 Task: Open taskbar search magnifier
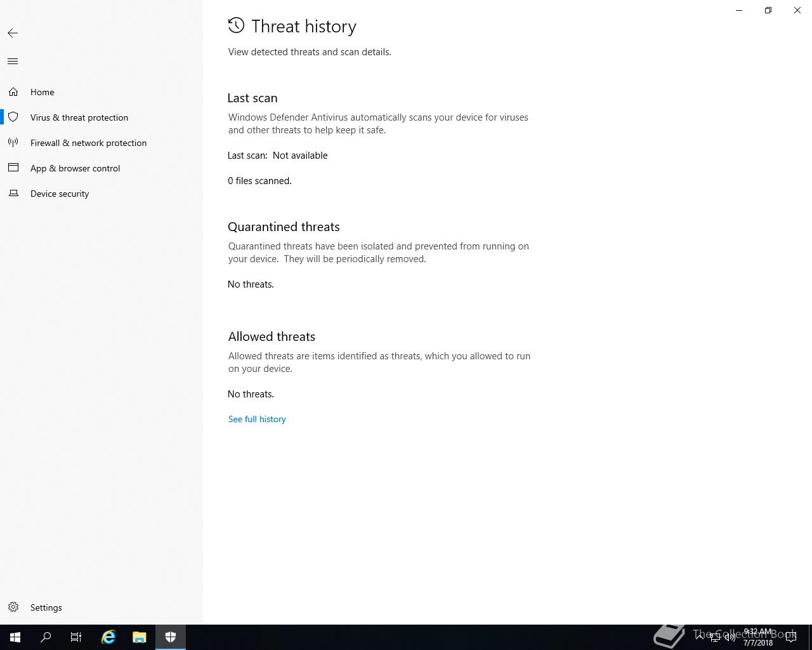[x=46, y=637]
